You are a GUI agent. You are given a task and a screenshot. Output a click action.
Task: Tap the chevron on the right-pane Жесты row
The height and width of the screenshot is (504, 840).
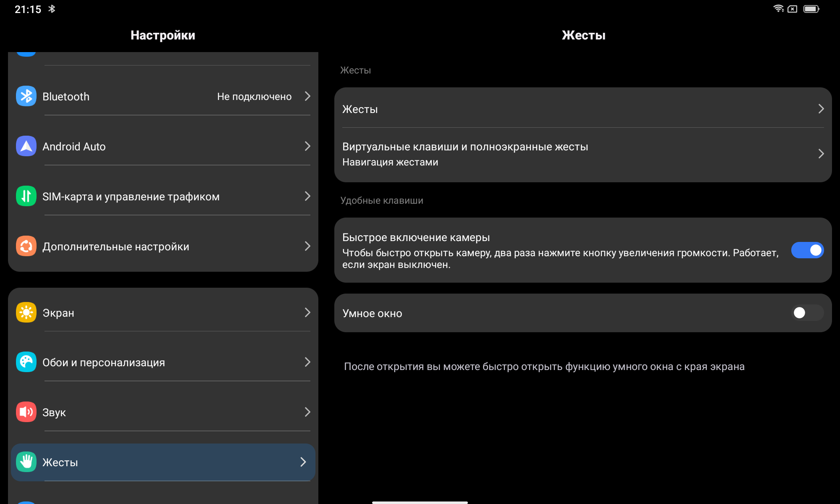coord(821,109)
